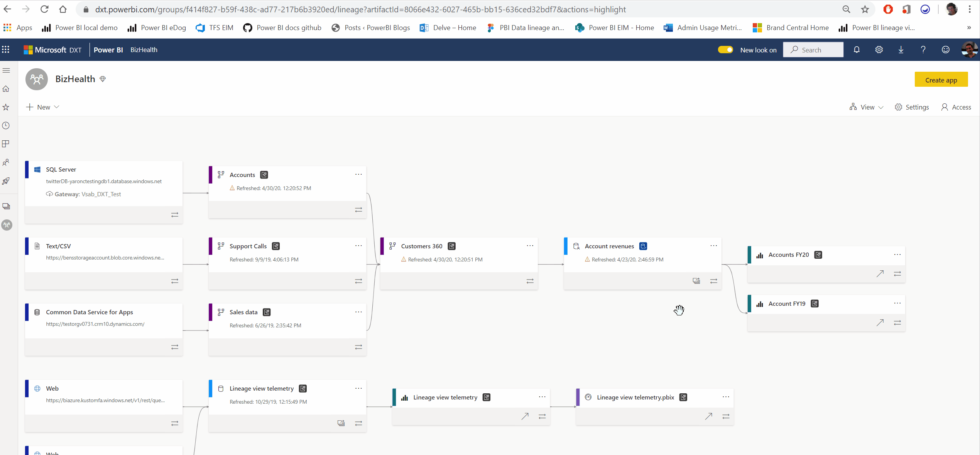The width and height of the screenshot is (980, 455).
Task: Open Recent clock icon in sidebar
Action: tap(6, 126)
